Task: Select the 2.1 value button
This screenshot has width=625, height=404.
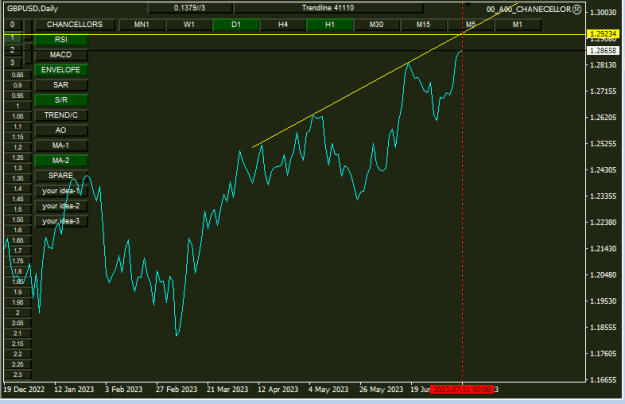Action: pos(18,333)
